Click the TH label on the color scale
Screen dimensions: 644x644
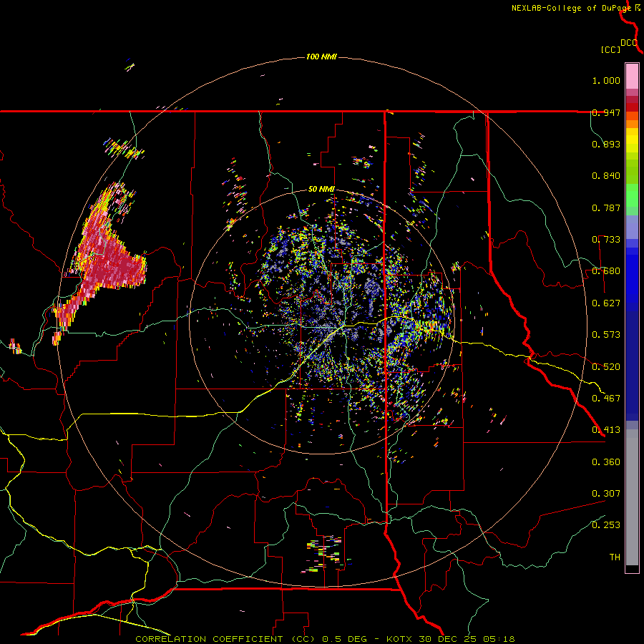click(615, 557)
